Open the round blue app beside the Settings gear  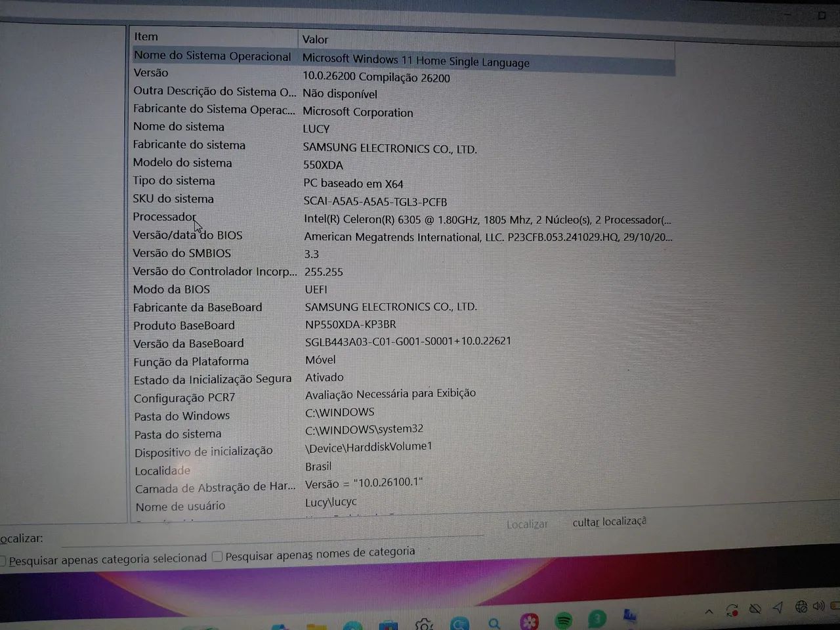[x=459, y=624]
